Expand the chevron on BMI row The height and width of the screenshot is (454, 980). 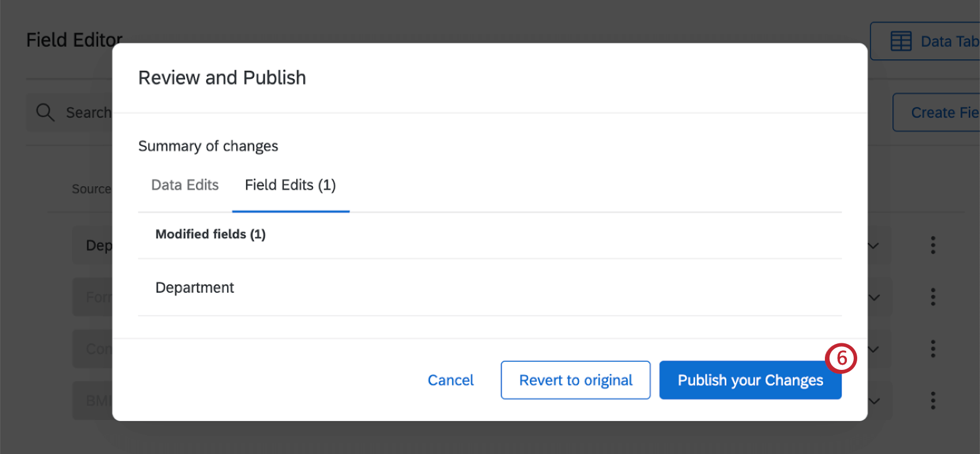point(874,402)
